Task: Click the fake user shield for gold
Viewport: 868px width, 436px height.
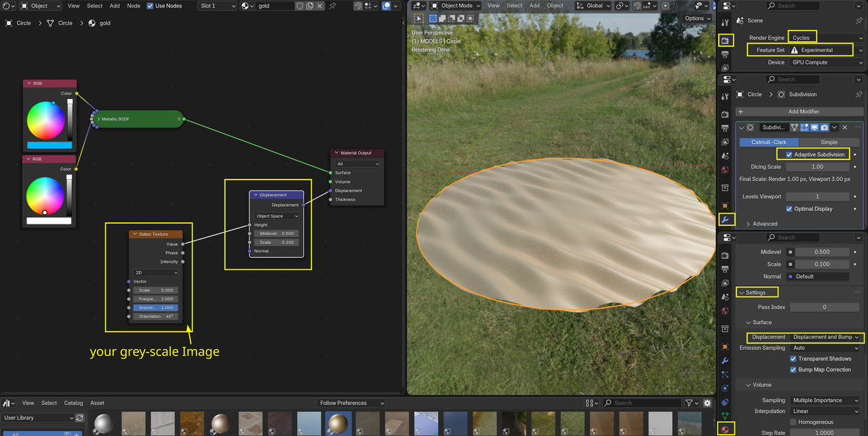Action: tap(299, 6)
